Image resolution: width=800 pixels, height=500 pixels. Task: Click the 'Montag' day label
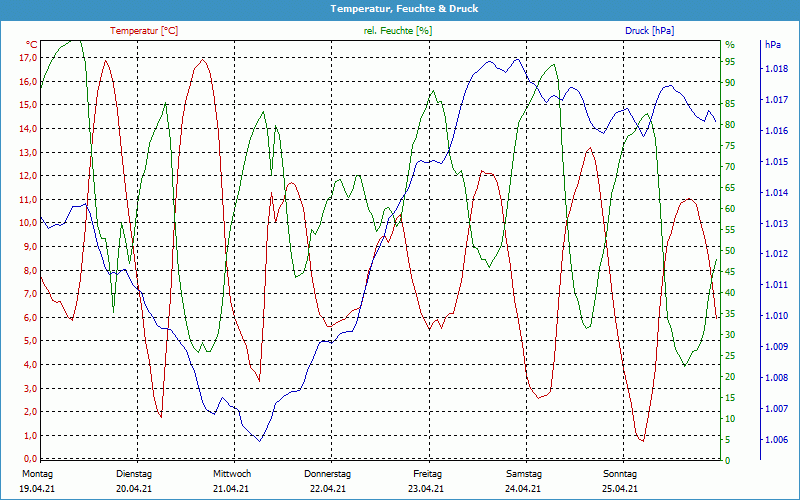[37, 474]
